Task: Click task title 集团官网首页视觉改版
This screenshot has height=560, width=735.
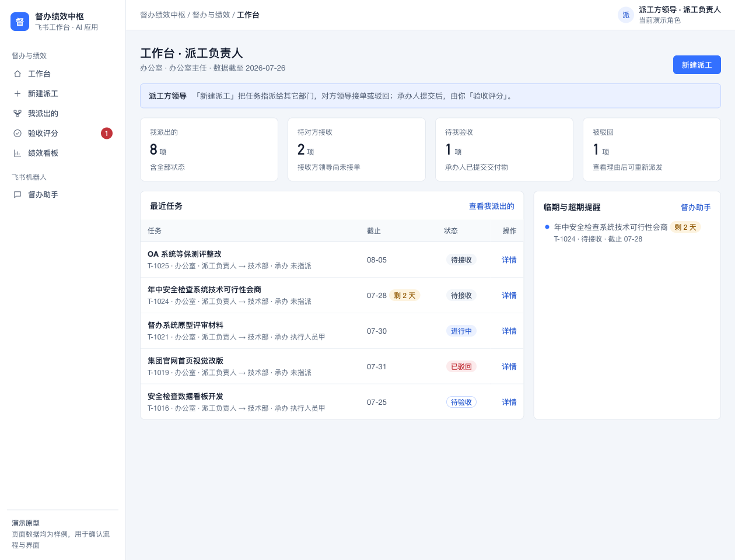Action: 185,361
